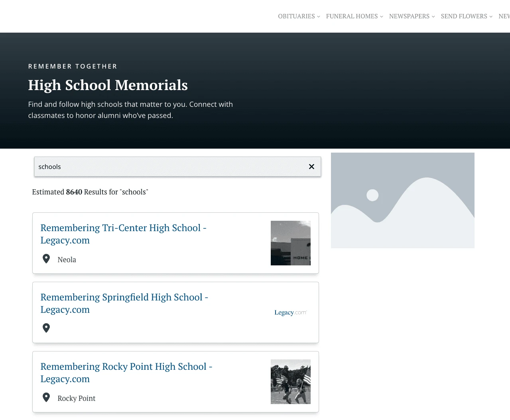
Task: Expand the Obituaries dropdown chevron
Action: (319, 17)
